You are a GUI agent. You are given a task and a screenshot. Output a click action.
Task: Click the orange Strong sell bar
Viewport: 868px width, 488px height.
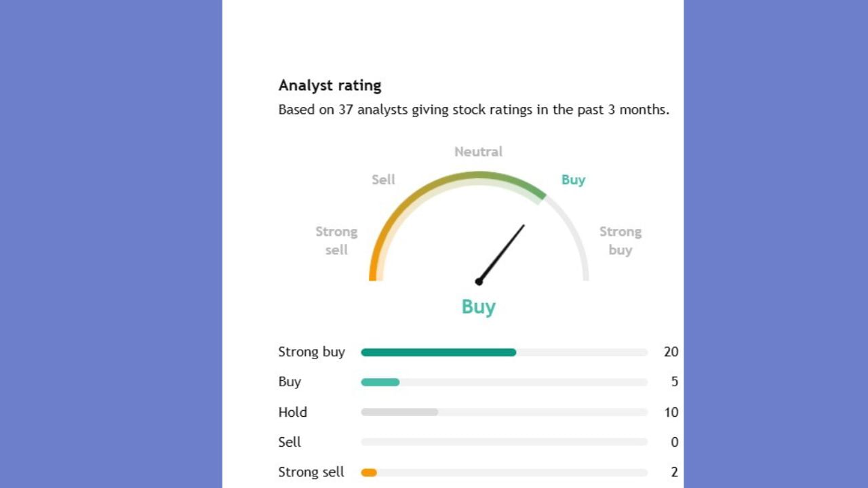(x=369, y=472)
